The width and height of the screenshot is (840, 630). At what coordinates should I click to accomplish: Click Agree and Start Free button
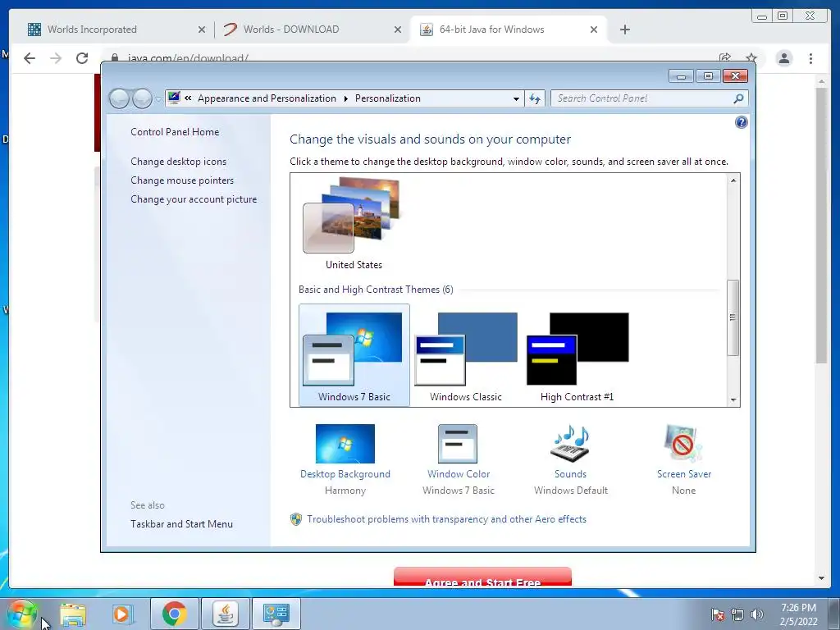coord(482,577)
